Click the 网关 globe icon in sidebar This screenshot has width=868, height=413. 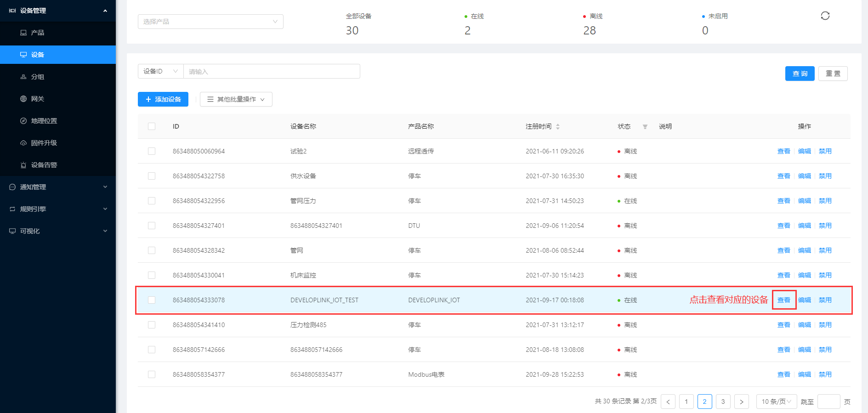click(x=23, y=99)
